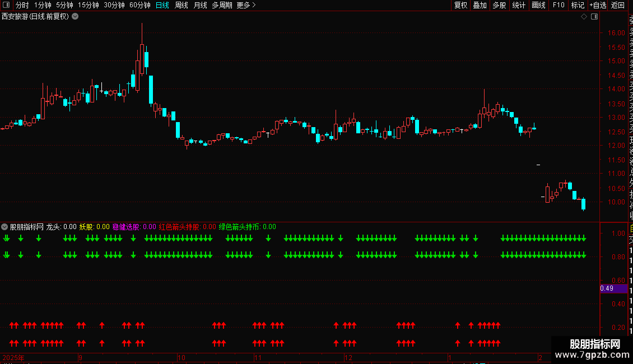Open dropdown beside 西安旅游(日线.前复权) title
This screenshot has height=364, width=633.
(x=75, y=17)
